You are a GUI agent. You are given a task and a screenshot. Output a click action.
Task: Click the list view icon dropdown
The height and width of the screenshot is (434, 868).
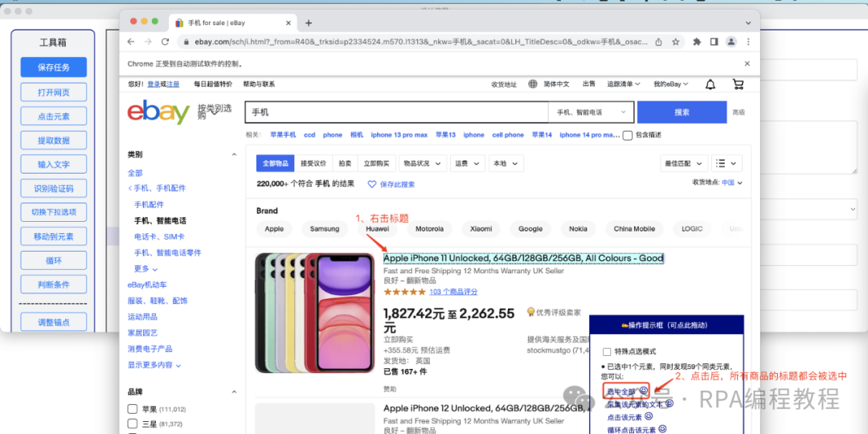click(x=727, y=163)
